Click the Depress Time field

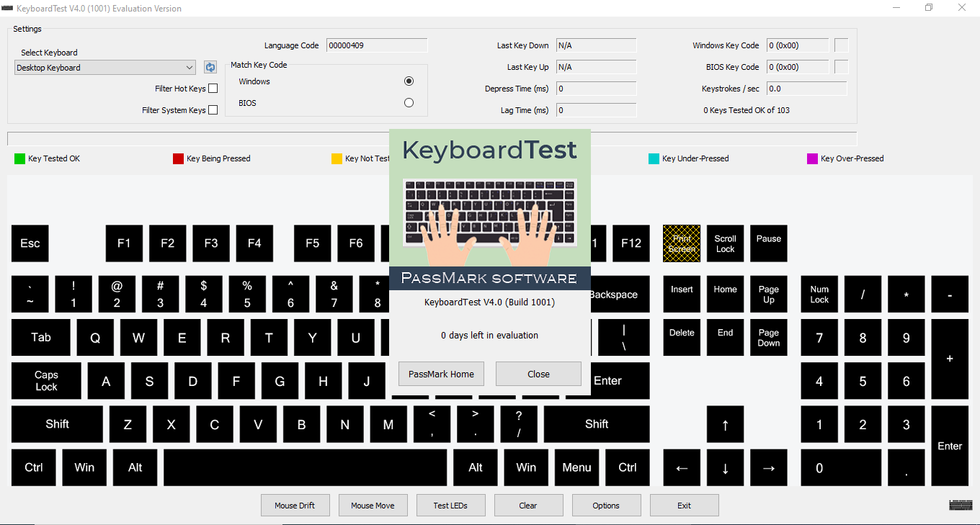tap(596, 89)
